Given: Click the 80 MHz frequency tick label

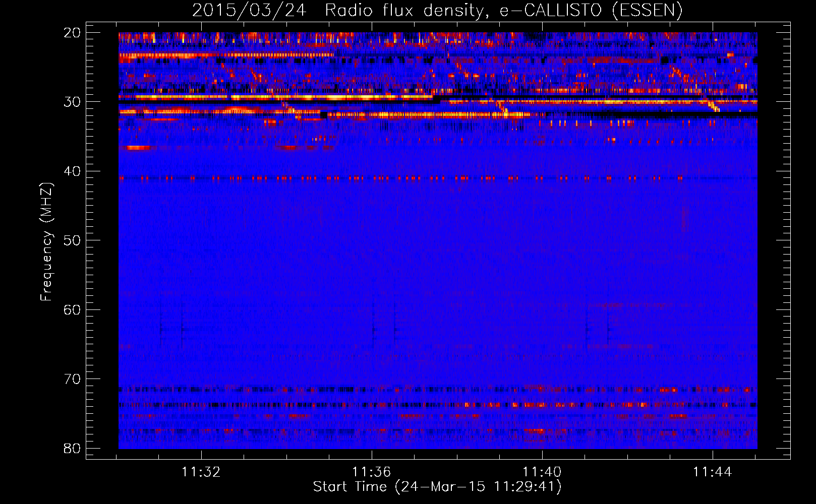Looking at the screenshot, I should 72,448.
